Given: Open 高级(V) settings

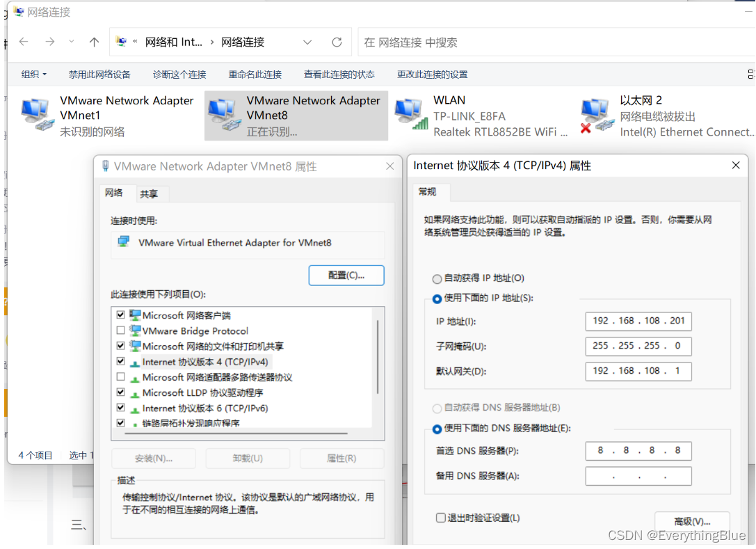Looking at the screenshot, I should tap(691, 521).
